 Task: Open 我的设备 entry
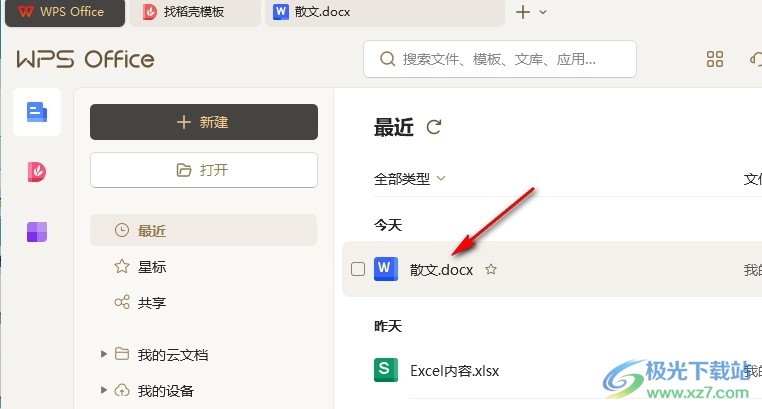pyautogui.click(x=165, y=391)
